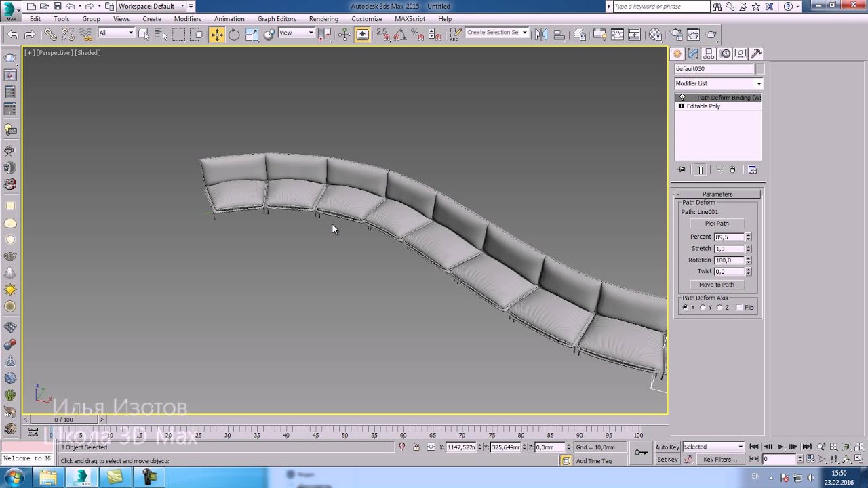Click the Undo arrow in the main toolbar

click(x=13, y=35)
